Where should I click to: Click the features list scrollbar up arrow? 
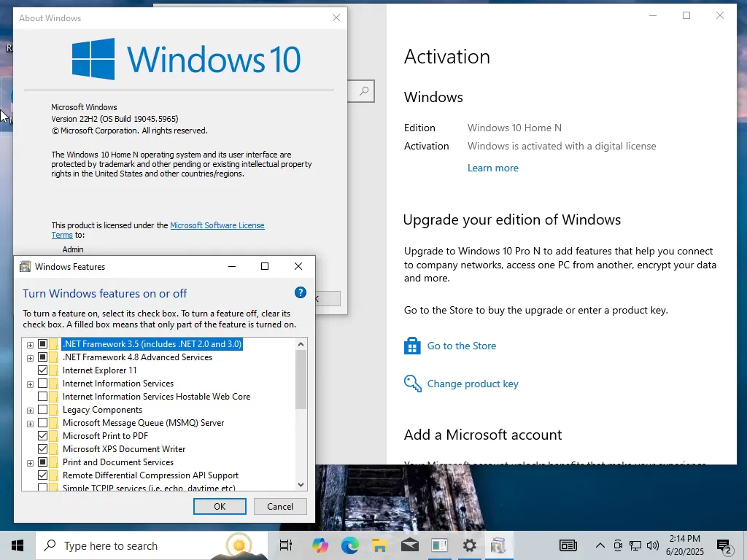[x=301, y=344]
